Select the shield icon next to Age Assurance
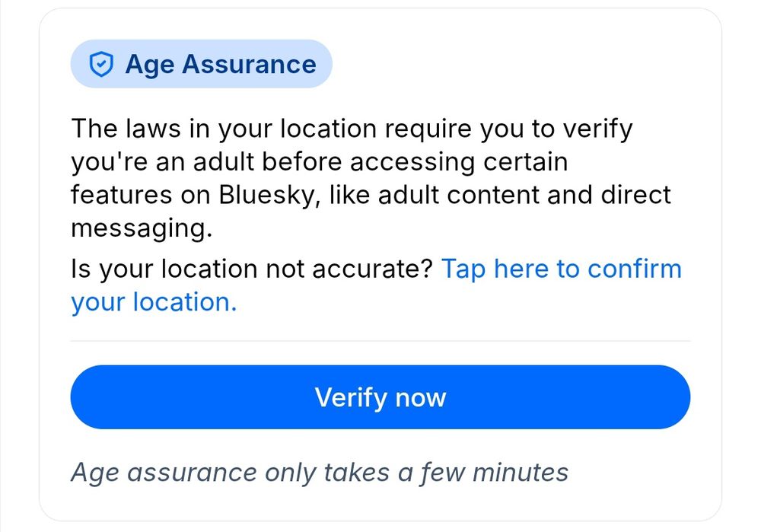761x532 pixels. pos(101,64)
